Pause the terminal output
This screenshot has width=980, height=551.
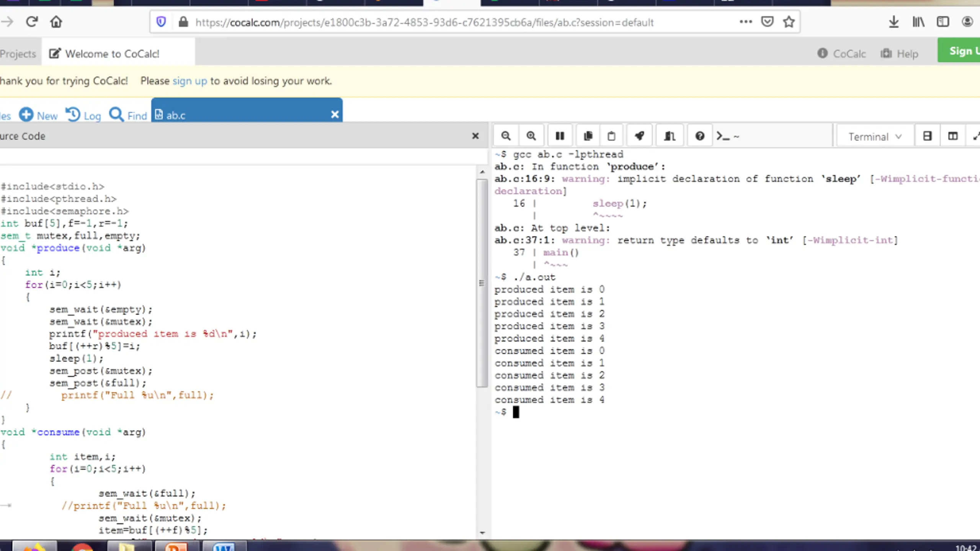pyautogui.click(x=560, y=136)
